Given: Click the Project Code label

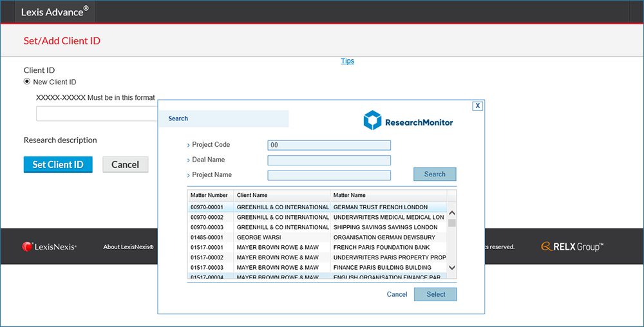Looking at the screenshot, I should (x=211, y=144).
